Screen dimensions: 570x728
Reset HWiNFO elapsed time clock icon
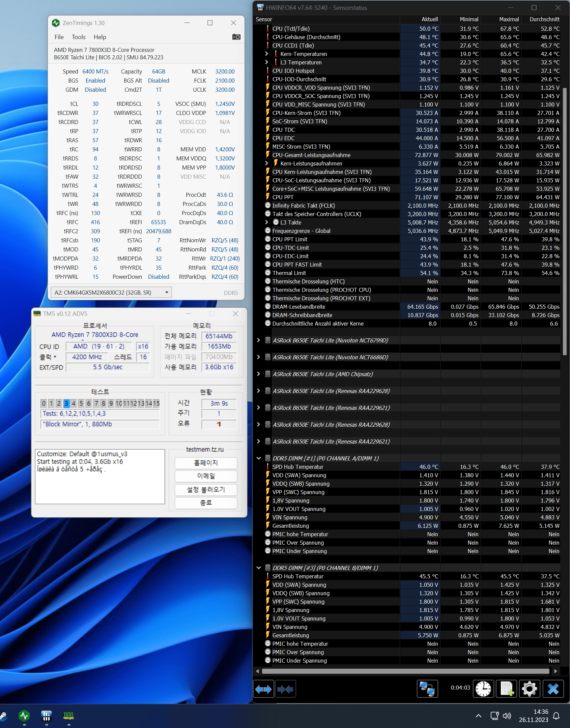coord(483,689)
